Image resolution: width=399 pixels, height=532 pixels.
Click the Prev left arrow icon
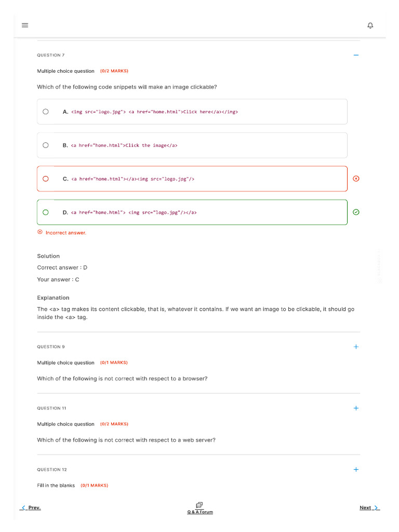[23, 508]
